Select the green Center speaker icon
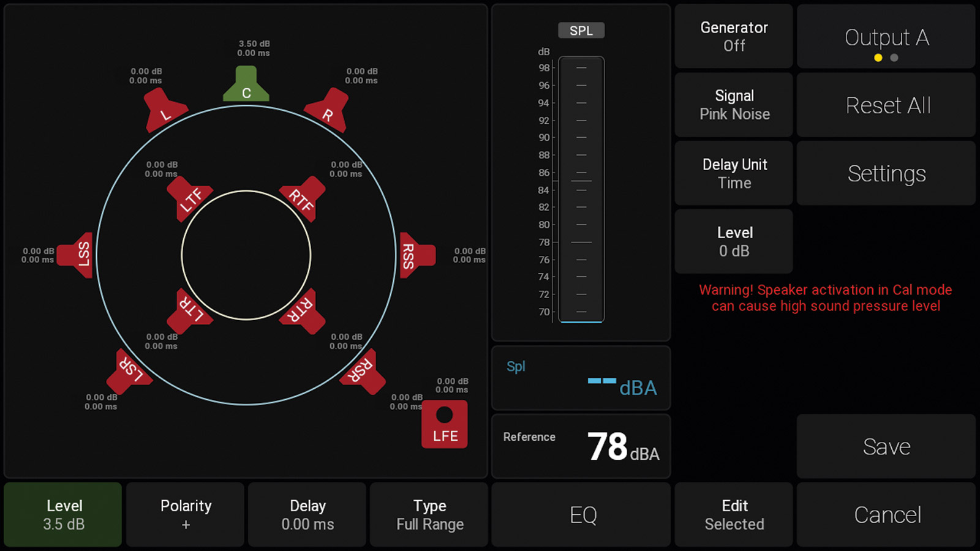This screenshot has height=551, width=980. click(246, 86)
